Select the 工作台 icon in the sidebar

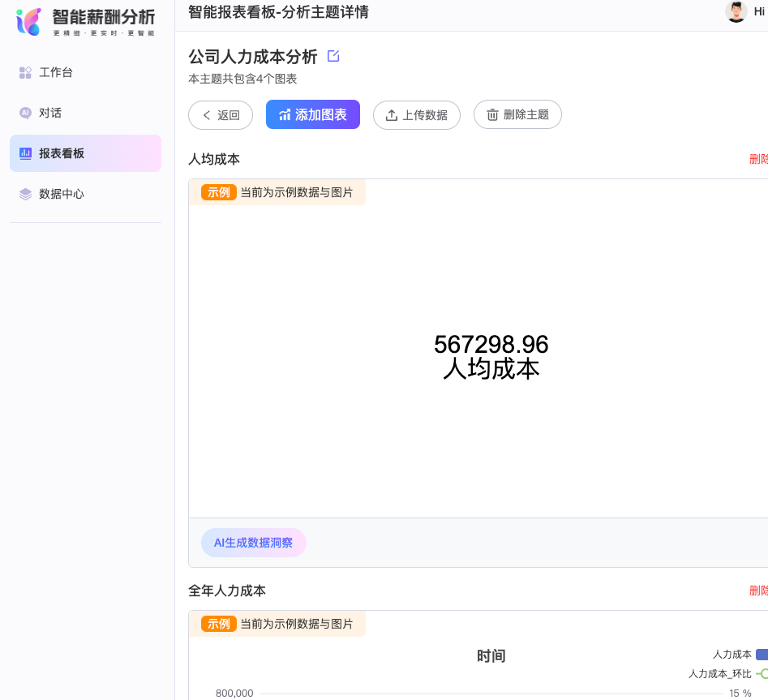(x=25, y=72)
